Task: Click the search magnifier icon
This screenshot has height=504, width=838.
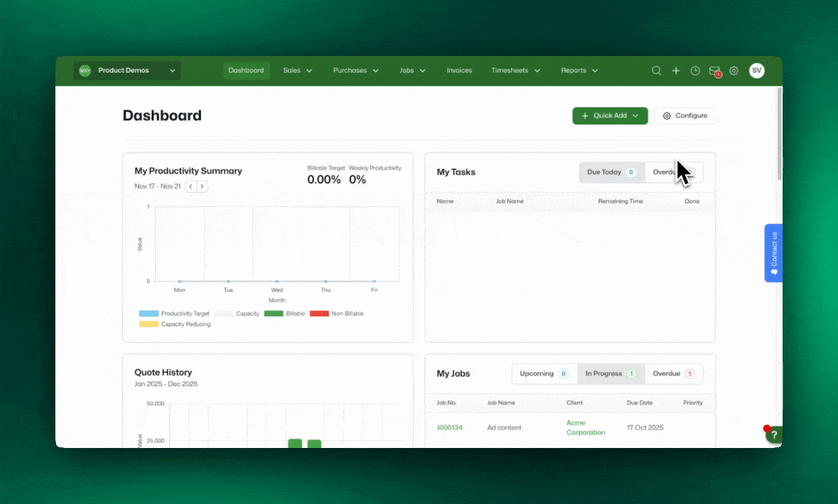Action: 657,71
